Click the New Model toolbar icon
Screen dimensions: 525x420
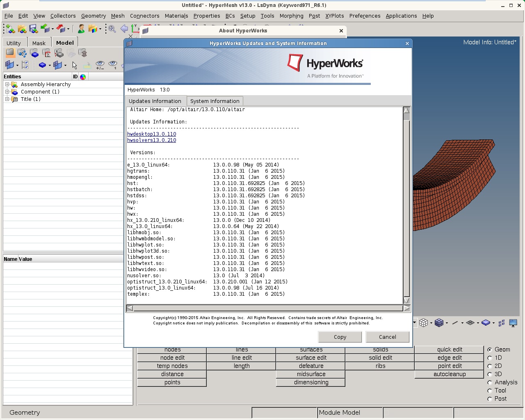click(x=10, y=29)
